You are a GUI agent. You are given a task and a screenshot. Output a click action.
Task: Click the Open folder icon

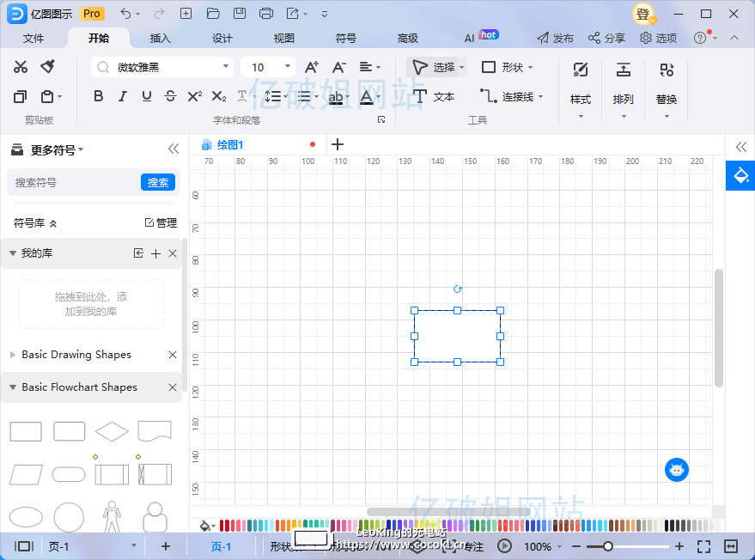point(213,14)
